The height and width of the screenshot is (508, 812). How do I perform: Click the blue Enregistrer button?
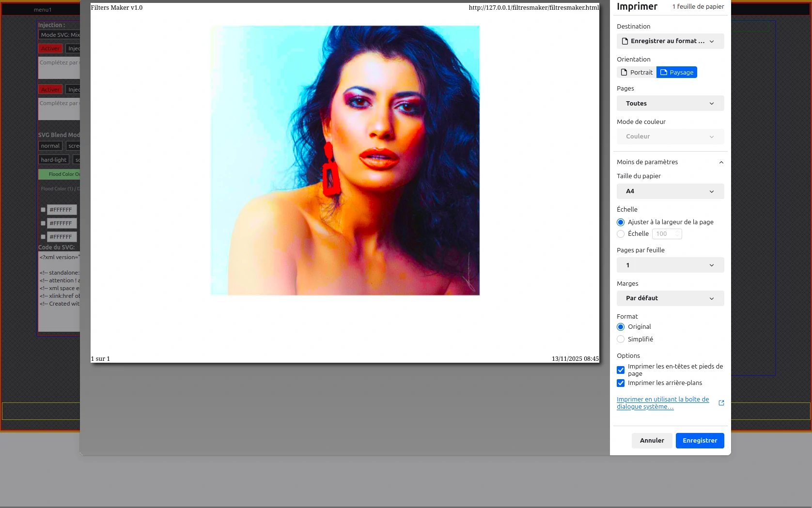coord(700,441)
